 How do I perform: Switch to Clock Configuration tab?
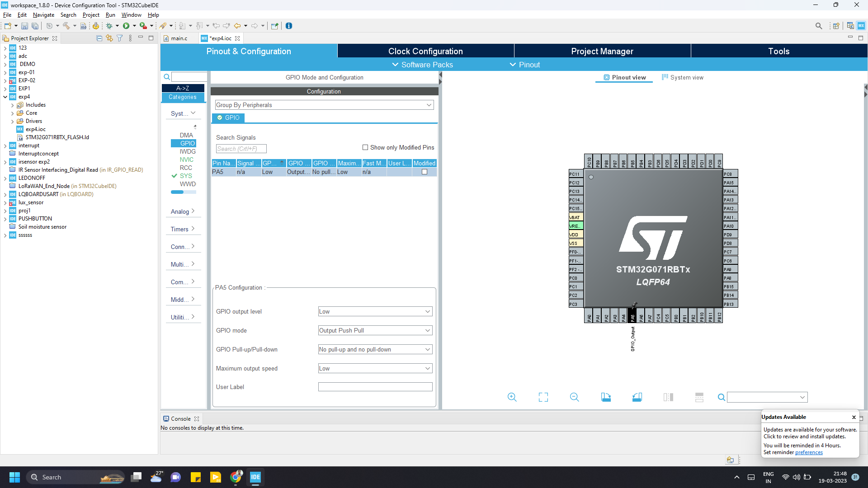coord(425,51)
